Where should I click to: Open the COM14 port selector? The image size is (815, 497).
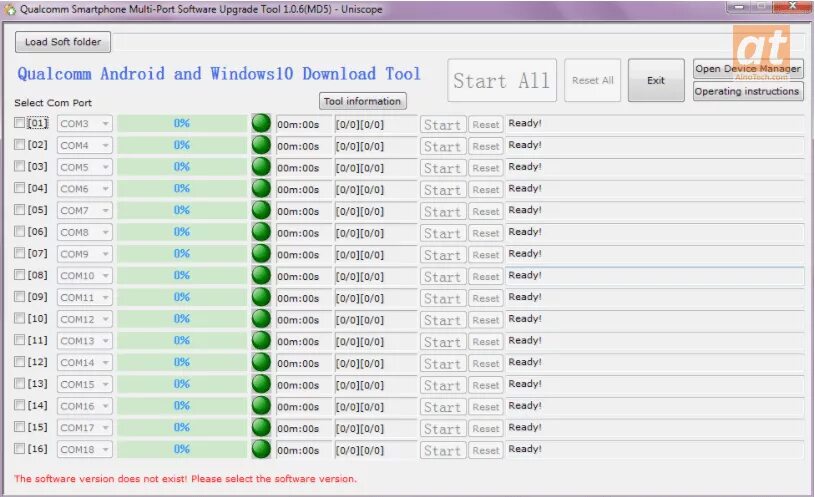pos(85,362)
